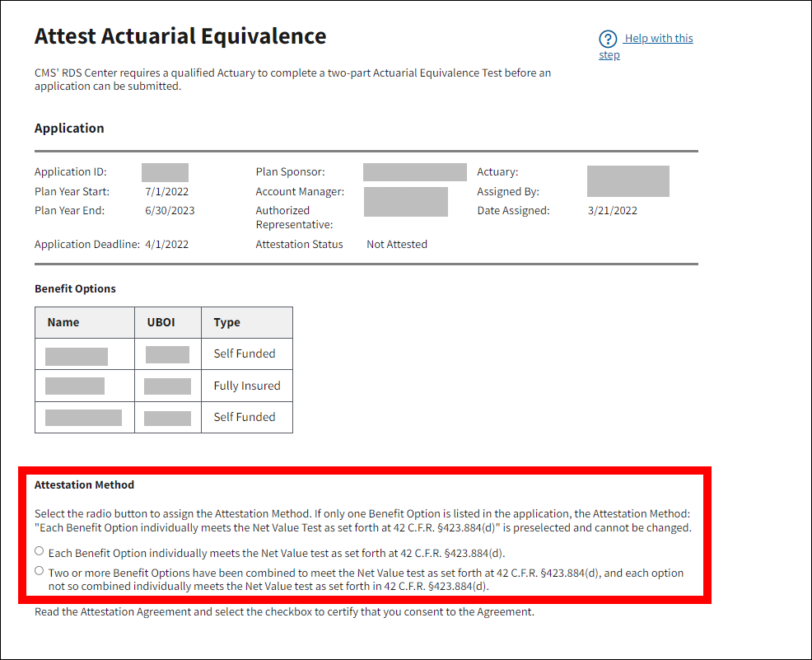812x660 pixels.
Task: Open the "Help with this step" link
Action: [x=657, y=39]
